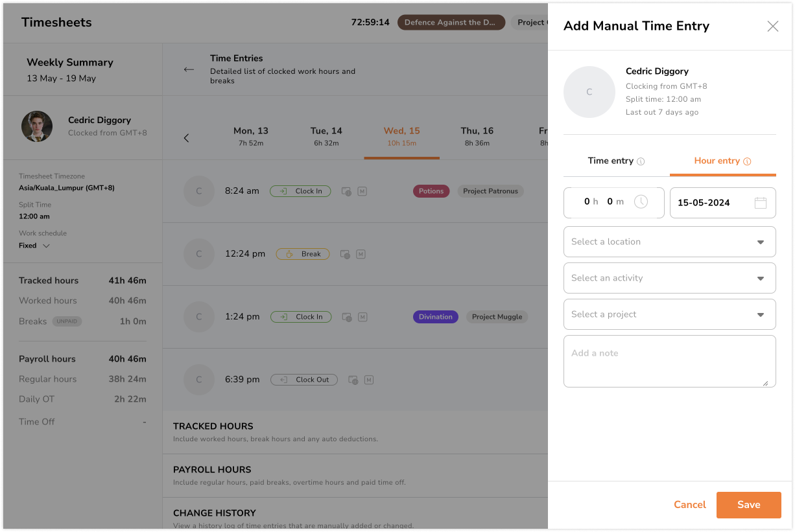Click the avatar on the 1:24 pm entry
This screenshot has height=532, width=795.
coord(199,317)
